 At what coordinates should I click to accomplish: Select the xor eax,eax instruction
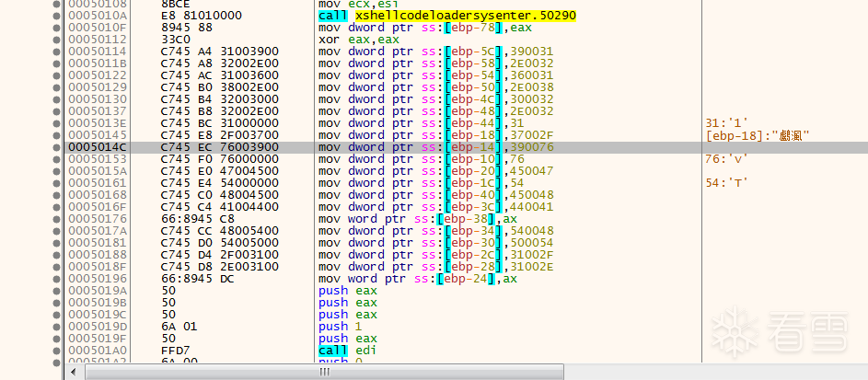click(358, 40)
